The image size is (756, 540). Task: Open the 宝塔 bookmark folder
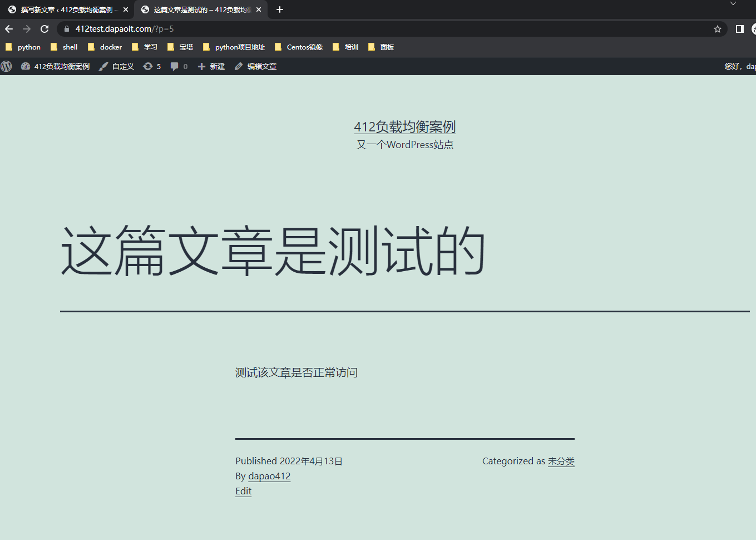click(180, 47)
